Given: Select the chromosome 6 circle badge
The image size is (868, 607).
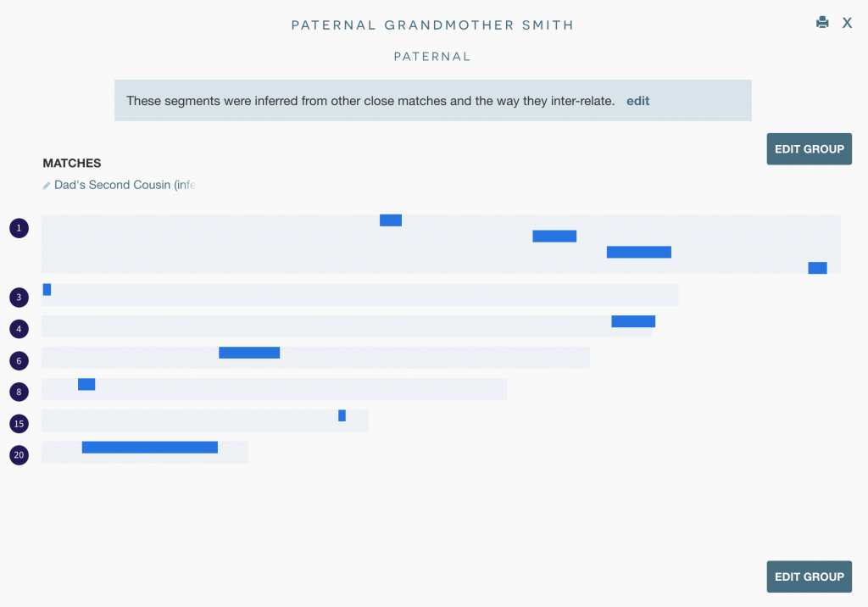Looking at the screenshot, I should point(19,360).
